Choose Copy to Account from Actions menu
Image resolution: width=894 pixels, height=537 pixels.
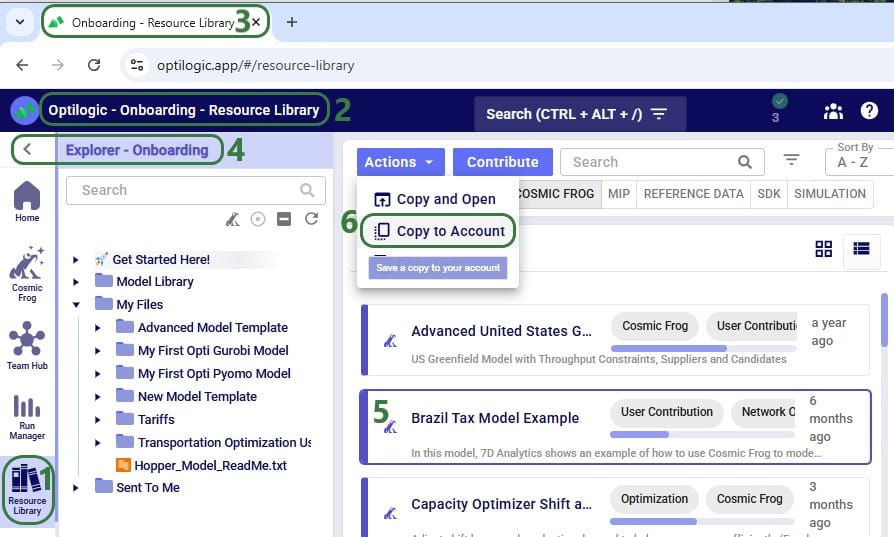pos(438,231)
